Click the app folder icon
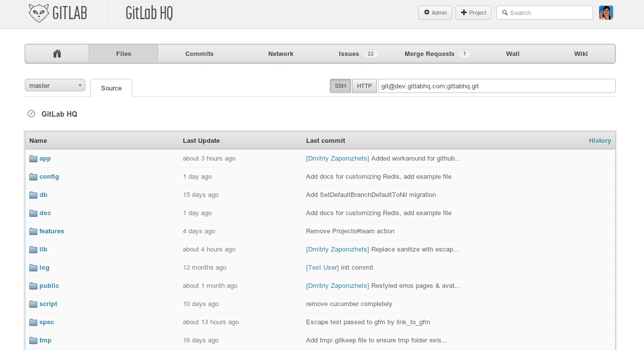Screen dimensions: 644x350 point(33,159)
